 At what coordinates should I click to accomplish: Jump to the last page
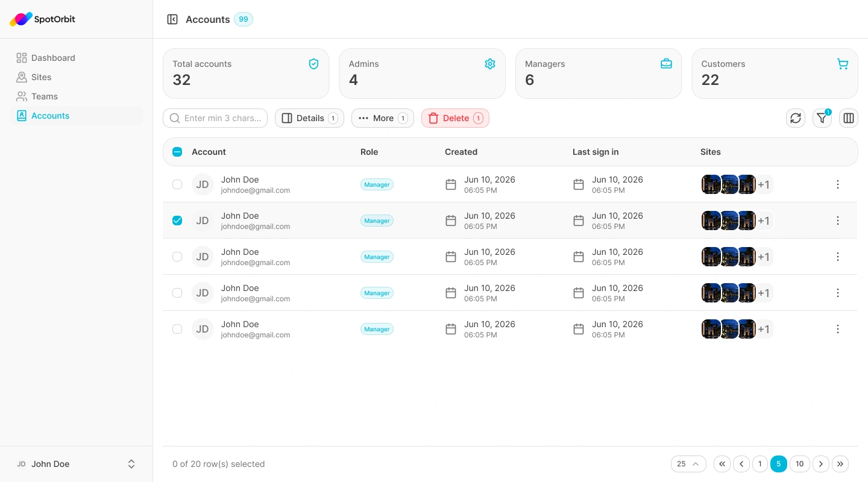(x=840, y=464)
